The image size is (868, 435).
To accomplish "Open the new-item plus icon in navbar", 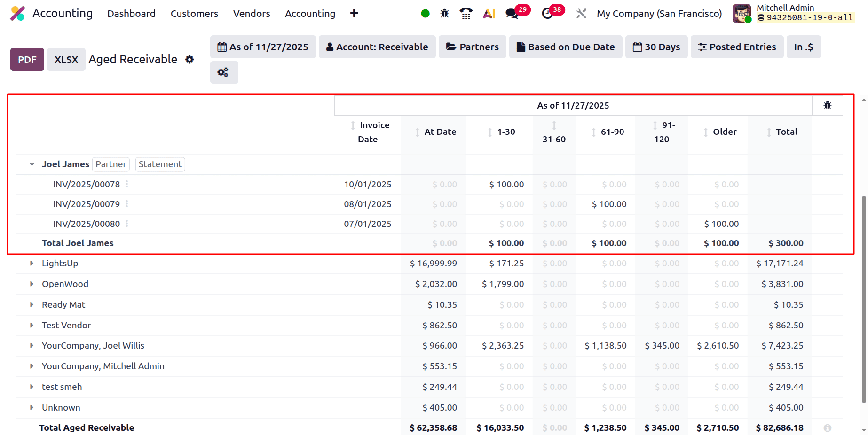I will point(354,14).
